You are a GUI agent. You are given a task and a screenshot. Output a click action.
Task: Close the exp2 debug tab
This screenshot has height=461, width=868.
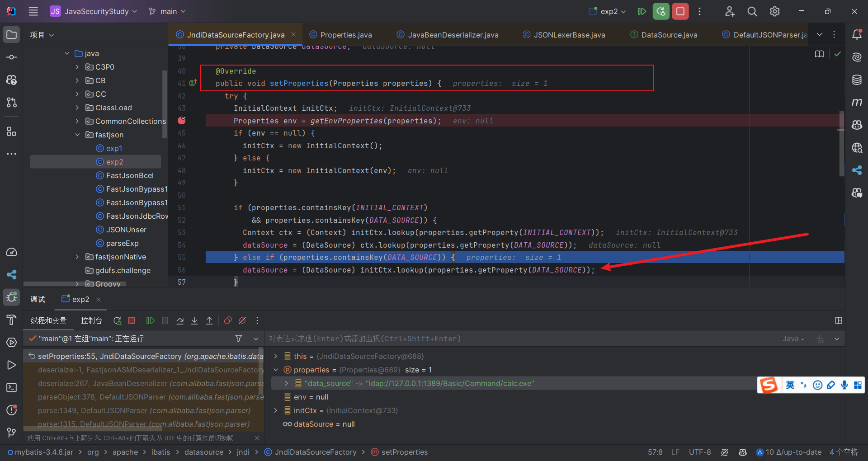point(99,299)
